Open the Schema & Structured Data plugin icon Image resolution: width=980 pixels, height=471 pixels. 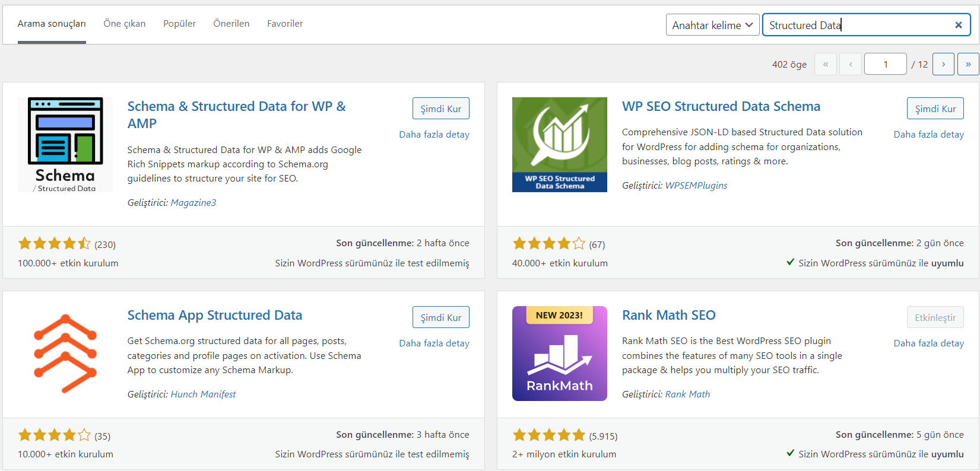(65, 145)
